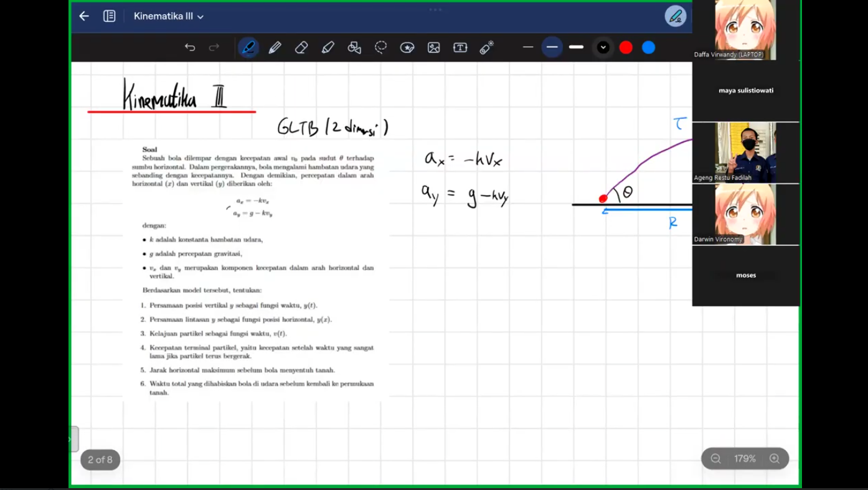Choose the thinnest stroke width
The width and height of the screenshot is (868, 490).
tap(528, 47)
